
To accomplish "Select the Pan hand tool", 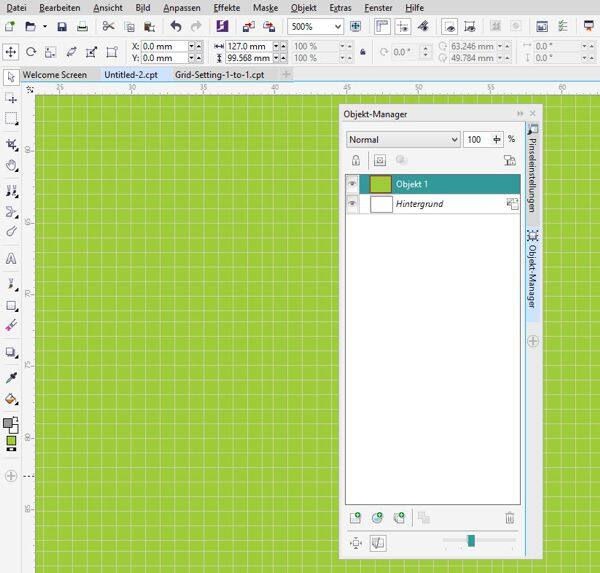I will click(x=11, y=165).
